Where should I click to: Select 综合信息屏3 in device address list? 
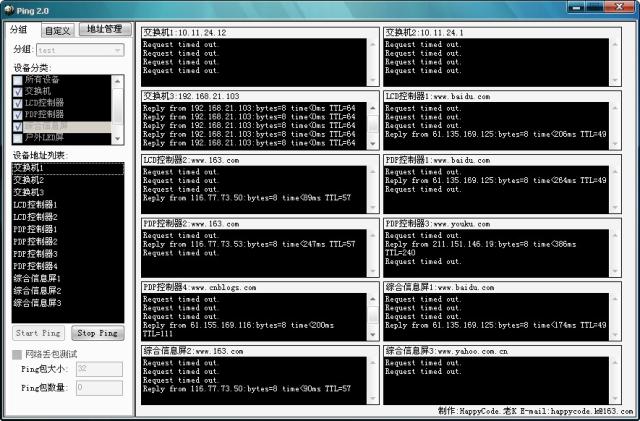coord(68,303)
